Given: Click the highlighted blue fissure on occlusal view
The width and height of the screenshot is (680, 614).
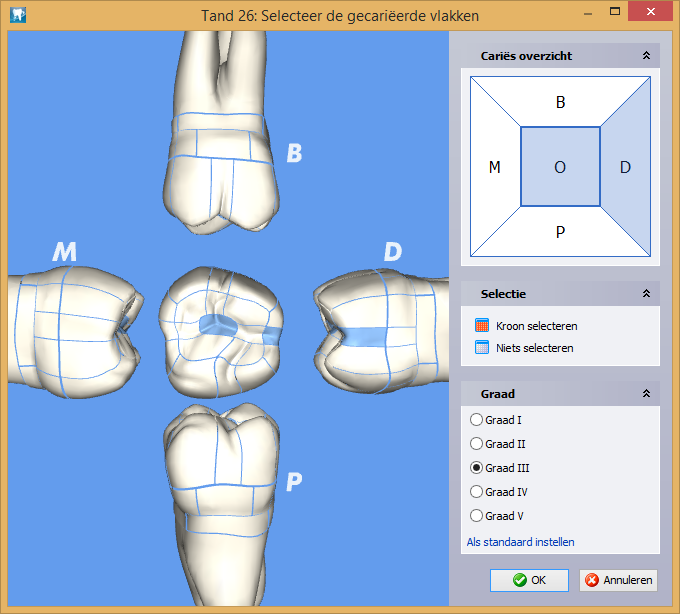Looking at the screenshot, I should tap(218, 325).
